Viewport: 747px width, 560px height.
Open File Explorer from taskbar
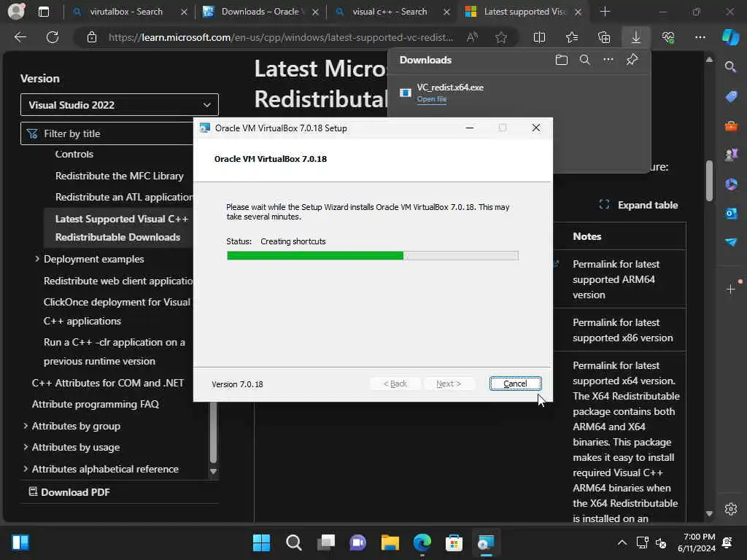[x=390, y=542]
